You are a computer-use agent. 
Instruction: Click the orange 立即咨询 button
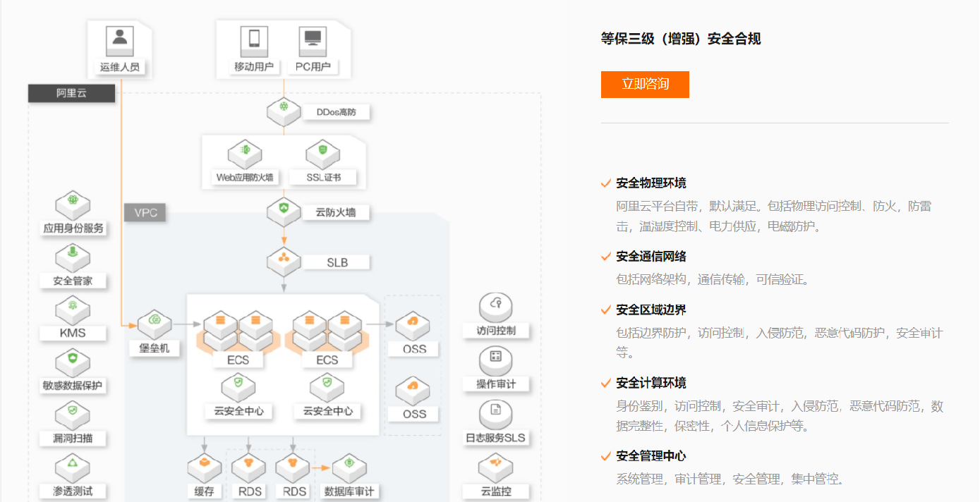[645, 85]
